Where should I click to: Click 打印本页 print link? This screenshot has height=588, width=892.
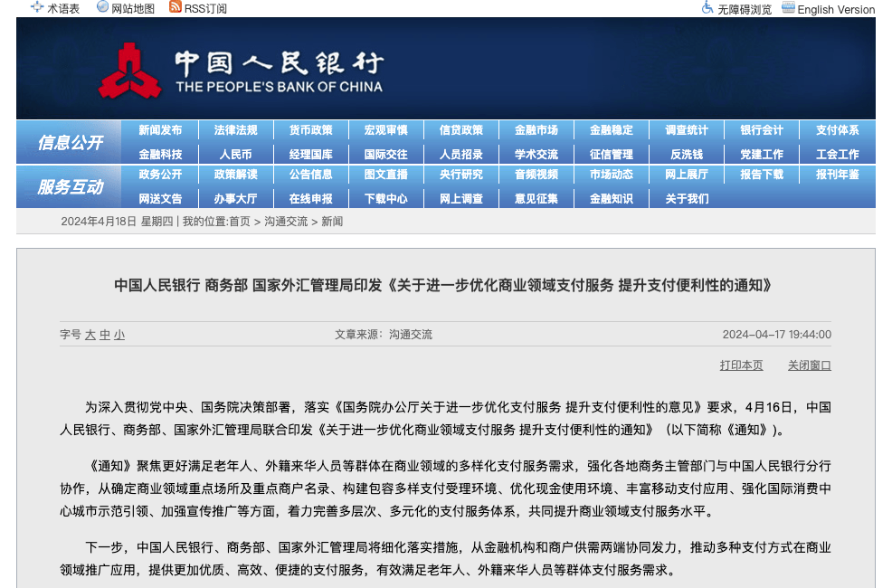click(x=741, y=365)
